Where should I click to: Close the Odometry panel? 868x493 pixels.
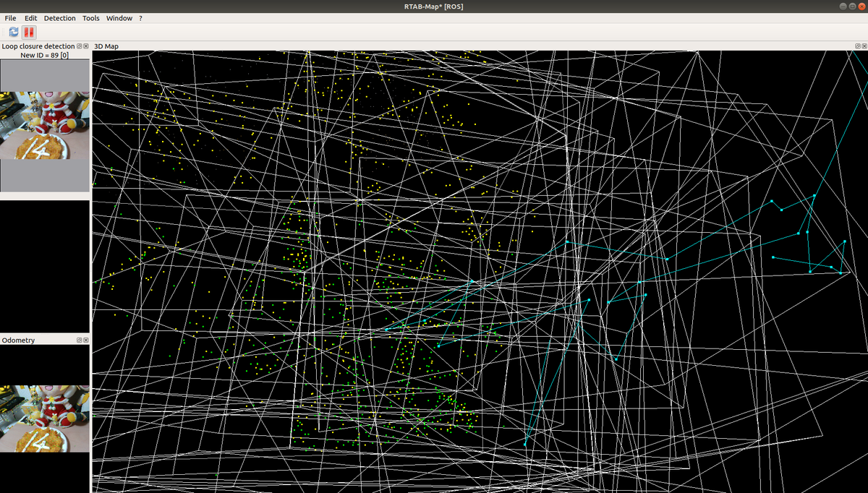[86, 340]
